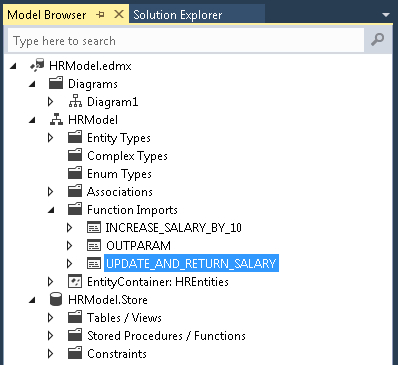Click the HRModel conceptual model icon
The height and width of the screenshot is (365, 398).
pyautogui.click(x=56, y=119)
